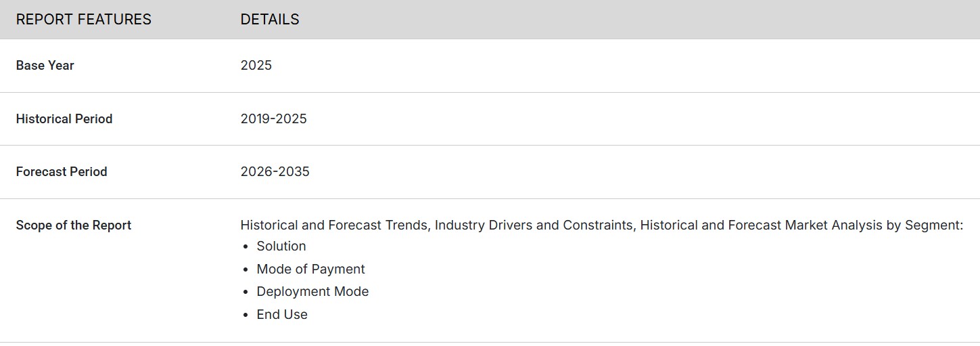Viewport: 980px width, 346px height.
Task: Select the Historical Period row label
Action: [x=64, y=119]
